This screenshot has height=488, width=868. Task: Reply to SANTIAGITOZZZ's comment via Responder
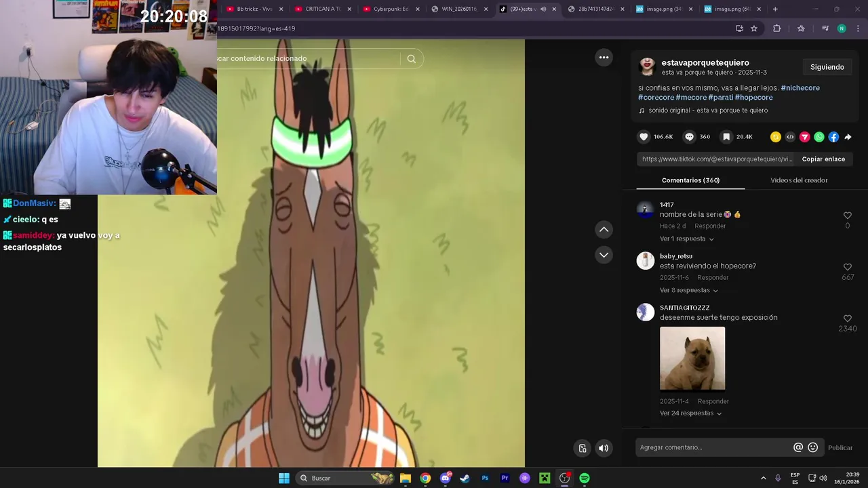(x=713, y=402)
